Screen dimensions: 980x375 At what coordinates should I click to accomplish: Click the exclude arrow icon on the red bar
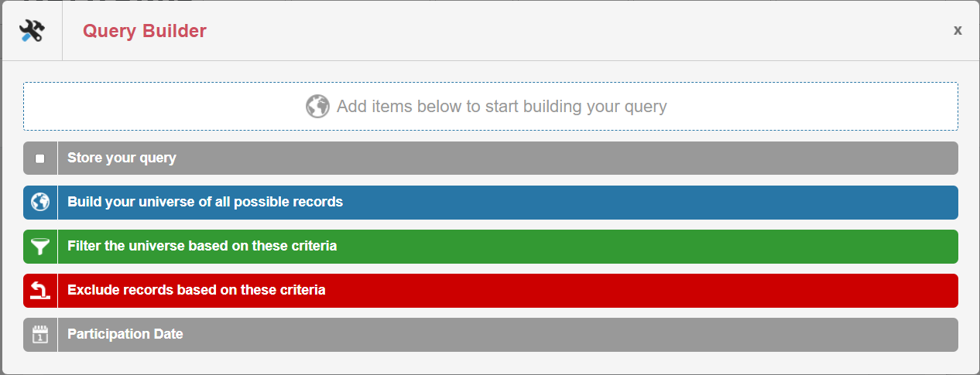pos(40,291)
